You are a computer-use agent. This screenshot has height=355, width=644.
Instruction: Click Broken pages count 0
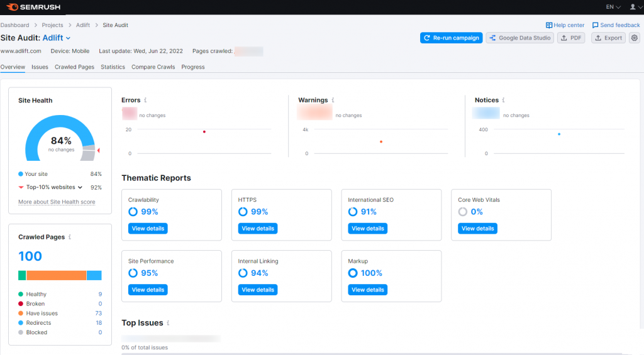(x=100, y=303)
